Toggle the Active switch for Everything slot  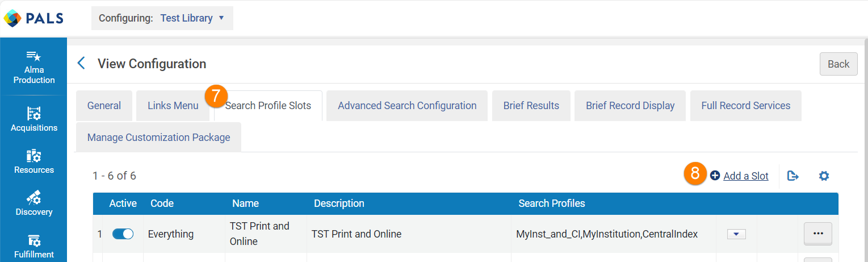click(x=123, y=234)
